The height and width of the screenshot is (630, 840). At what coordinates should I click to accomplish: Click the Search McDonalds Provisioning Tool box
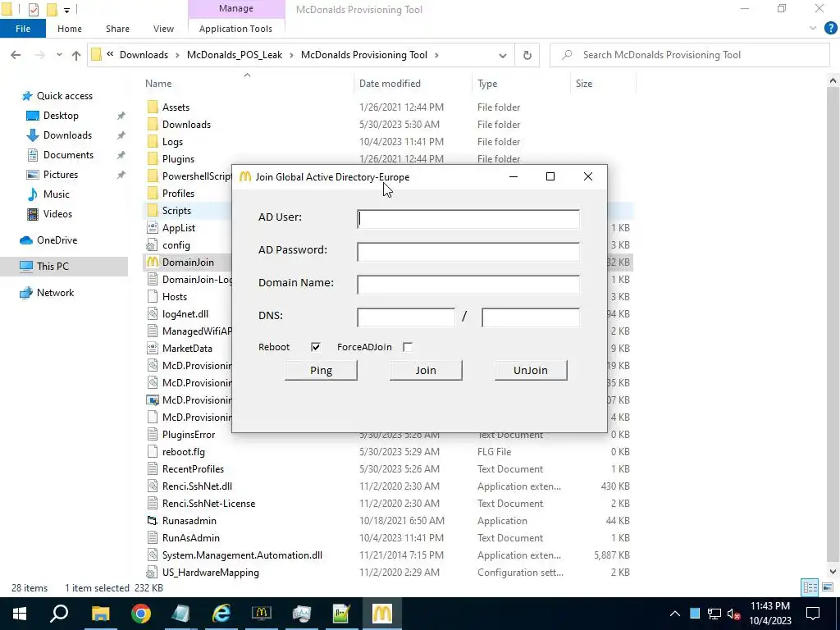coord(690,55)
